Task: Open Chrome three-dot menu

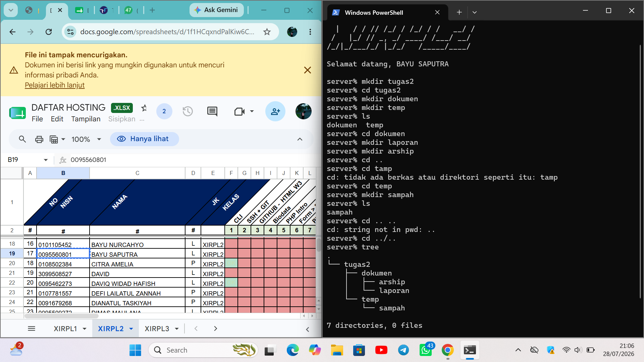Action: coord(310,32)
